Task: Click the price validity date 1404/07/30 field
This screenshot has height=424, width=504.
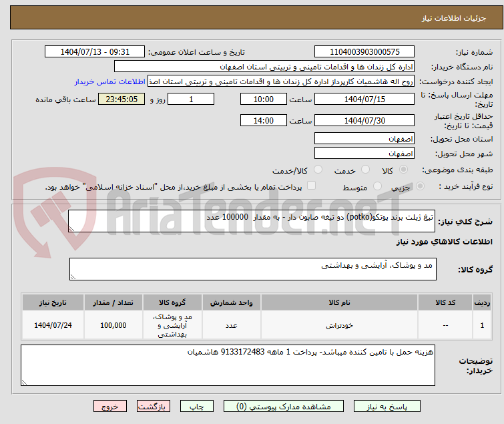Action: (364, 120)
